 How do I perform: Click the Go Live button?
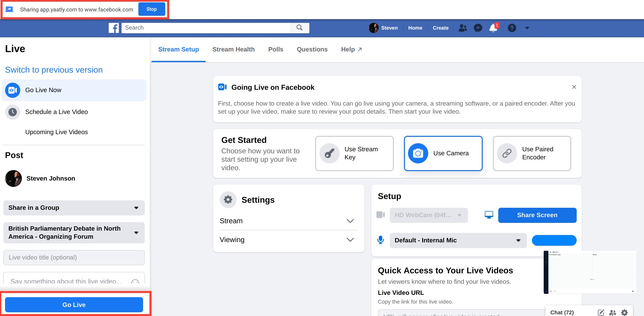click(74, 305)
